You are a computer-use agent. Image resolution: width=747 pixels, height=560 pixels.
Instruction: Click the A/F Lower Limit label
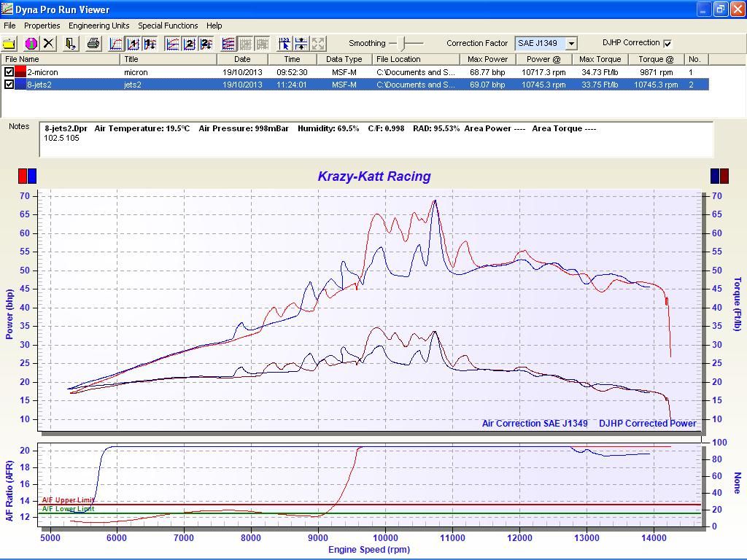click(x=69, y=508)
